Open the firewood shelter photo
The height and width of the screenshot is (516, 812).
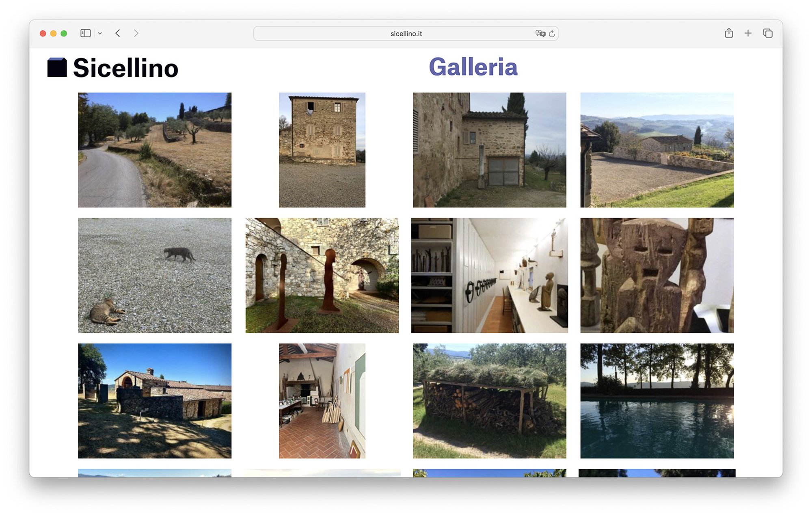click(x=489, y=401)
